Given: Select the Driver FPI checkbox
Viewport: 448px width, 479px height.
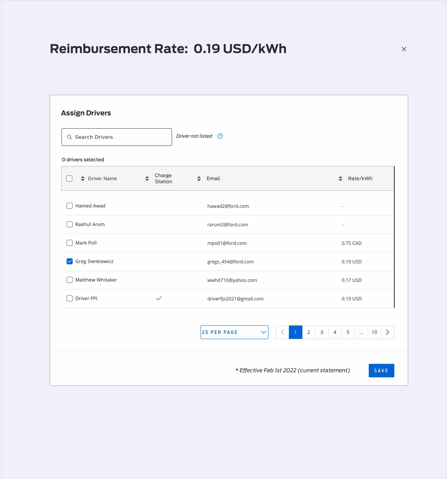Looking at the screenshot, I should (x=70, y=298).
